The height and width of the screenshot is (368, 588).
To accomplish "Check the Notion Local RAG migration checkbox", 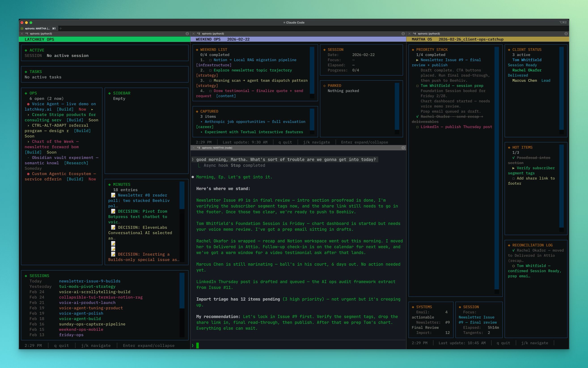I will (210, 60).
